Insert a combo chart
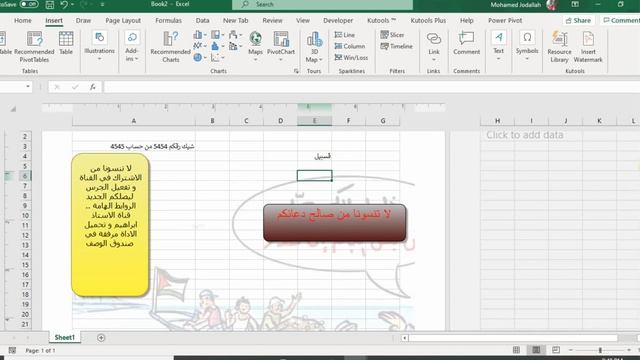Image resolution: width=640 pixels, height=360 pixels. tap(235, 46)
